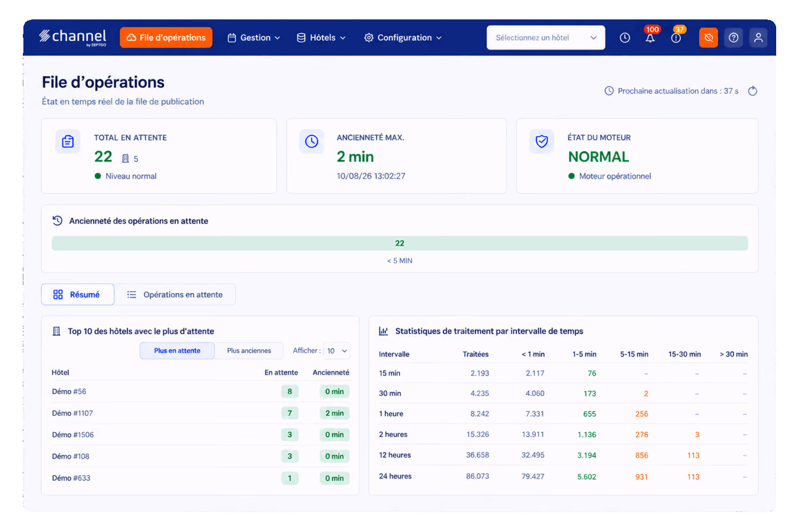This screenshot has height=532, width=799.
Task: Click the Intervalle column header
Action: click(394, 354)
